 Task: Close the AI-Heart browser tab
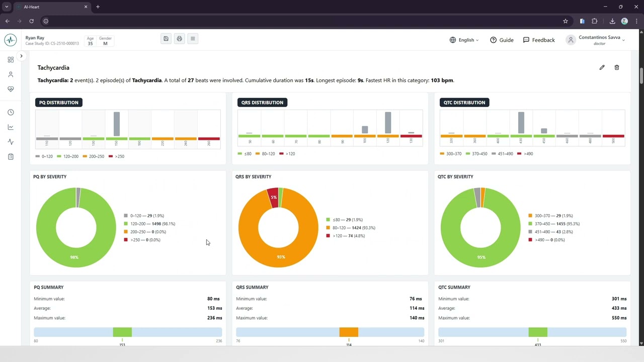pos(86,7)
